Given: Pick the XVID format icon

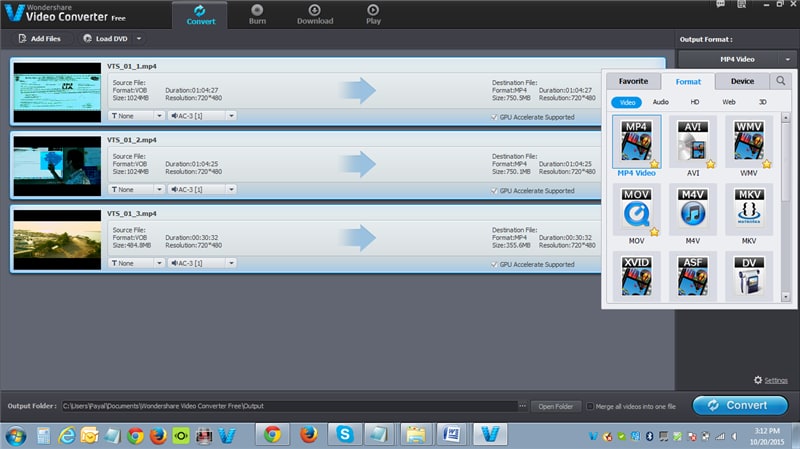Looking at the screenshot, I should coord(636,276).
